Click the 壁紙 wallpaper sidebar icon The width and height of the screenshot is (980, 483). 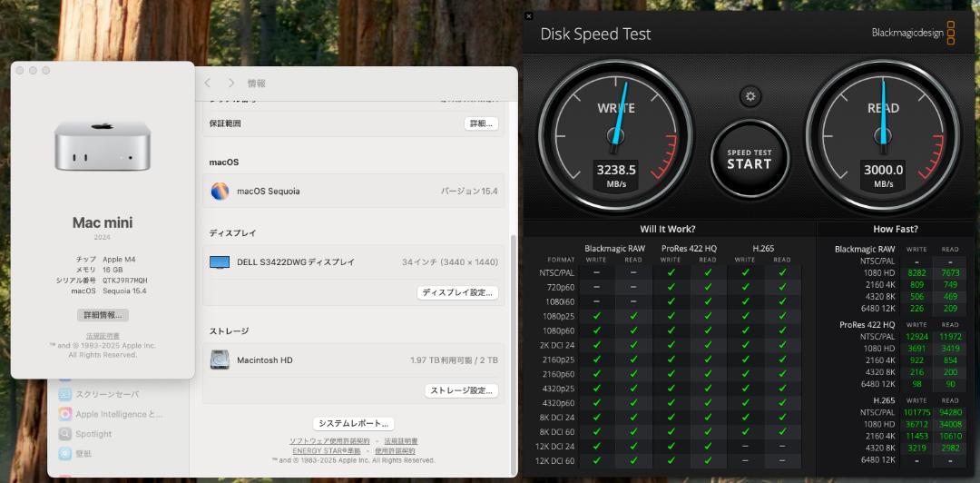[65, 454]
